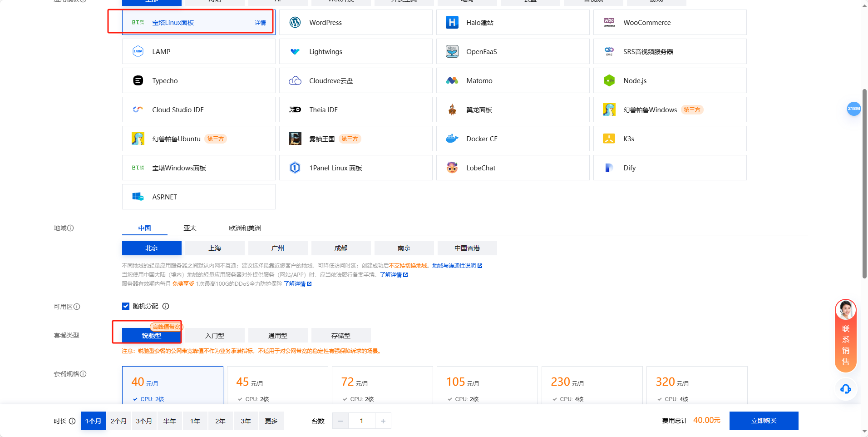This screenshot has width=868, height=437.
Task: Select the Theia IDE icon
Action: click(295, 109)
